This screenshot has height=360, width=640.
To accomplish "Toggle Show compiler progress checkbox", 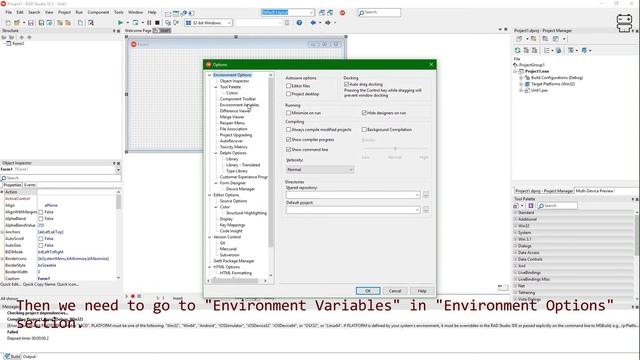I will coord(289,140).
